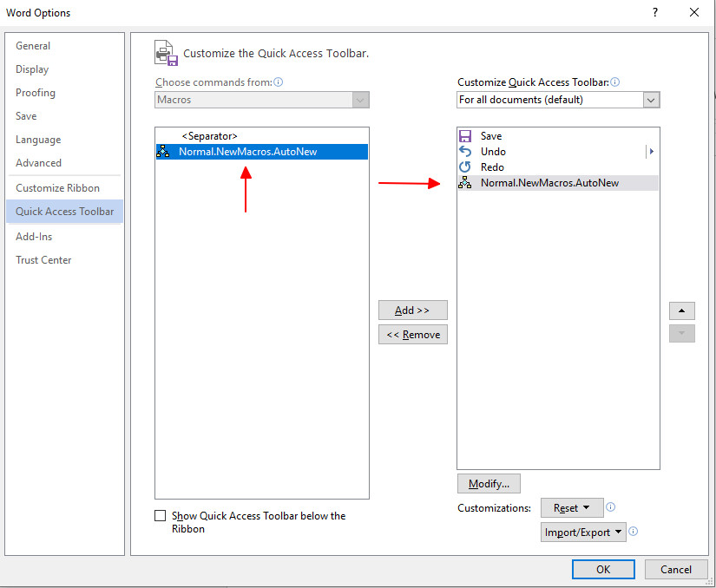
Task: Expand the Reset customizations dropdown
Action: 572,507
